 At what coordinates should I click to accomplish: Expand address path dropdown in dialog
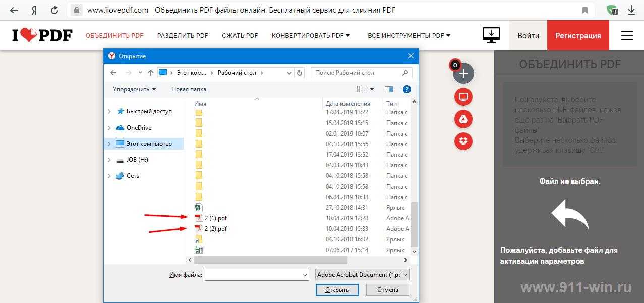click(290, 73)
